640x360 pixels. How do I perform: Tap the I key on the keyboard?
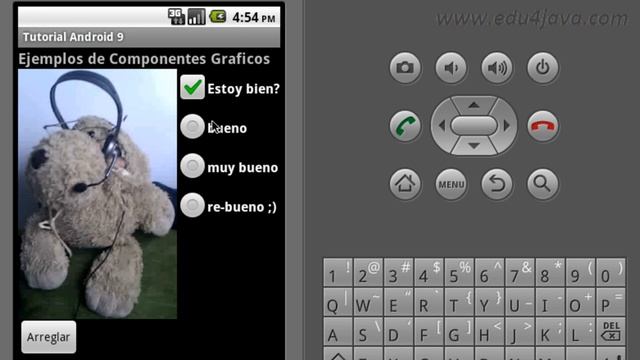pos(550,302)
